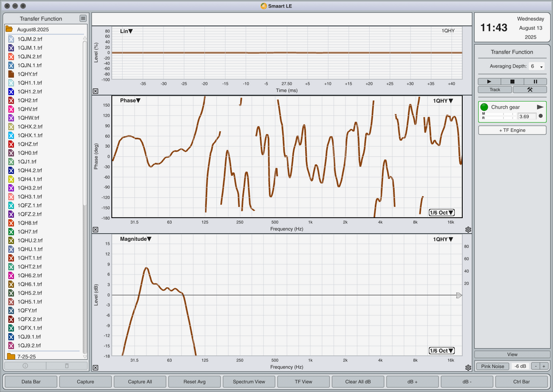
Task: Switch to Spectrum View
Action: point(249,381)
